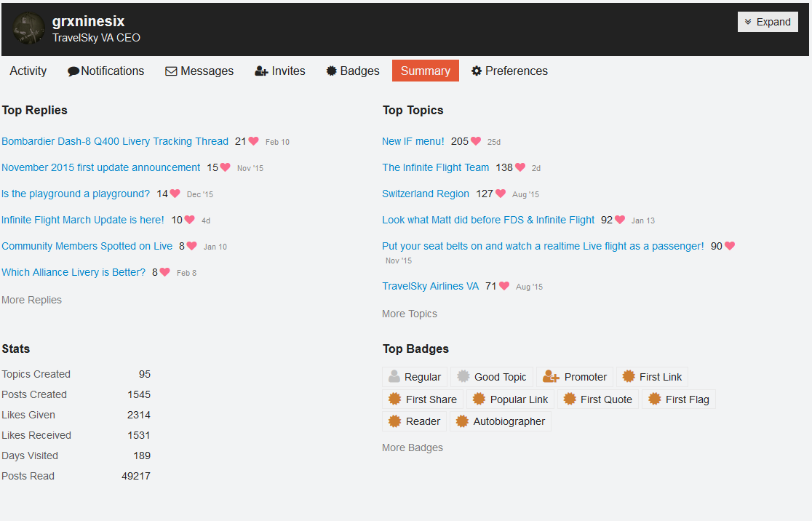Click the Posts Created value 1545
812x521 pixels.
139,394
